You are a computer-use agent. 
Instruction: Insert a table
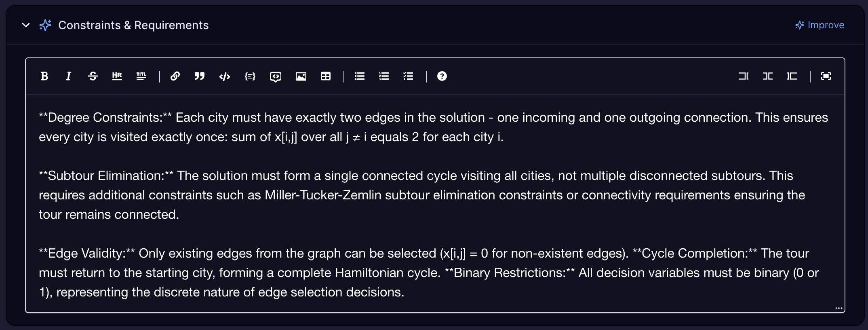(x=326, y=76)
